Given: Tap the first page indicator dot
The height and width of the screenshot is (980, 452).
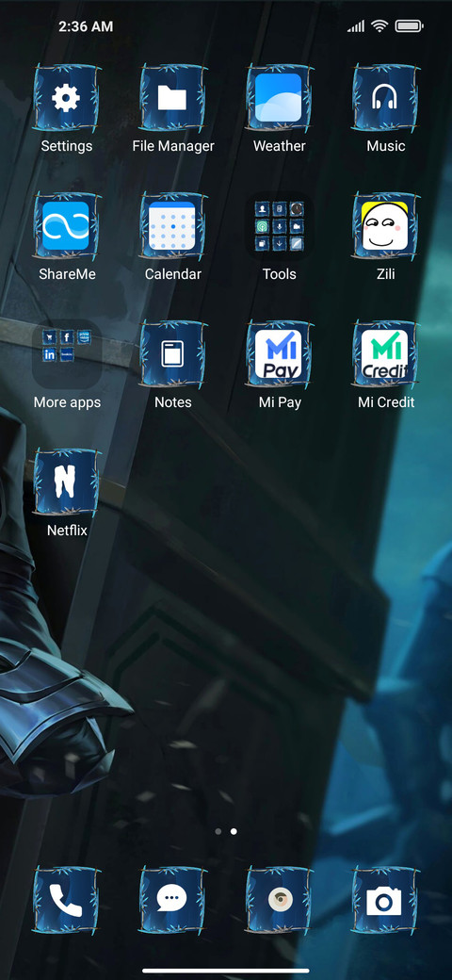Looking at the screenshot, I should point(218,832).
